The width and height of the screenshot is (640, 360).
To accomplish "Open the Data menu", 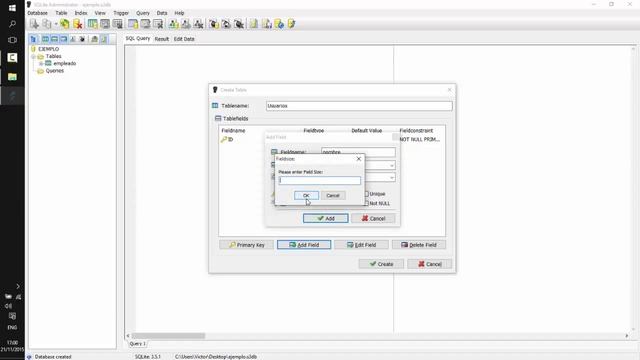I will 162,13.
